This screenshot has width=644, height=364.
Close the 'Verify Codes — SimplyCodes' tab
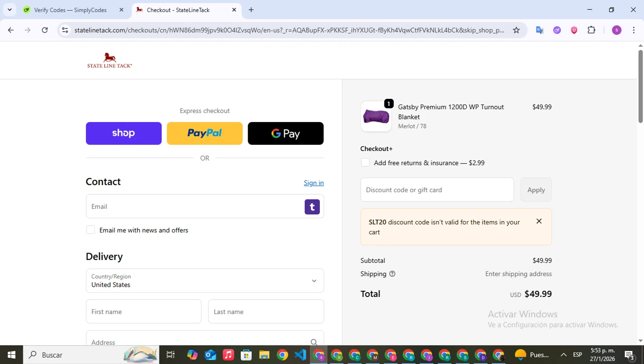click(122, 10)
